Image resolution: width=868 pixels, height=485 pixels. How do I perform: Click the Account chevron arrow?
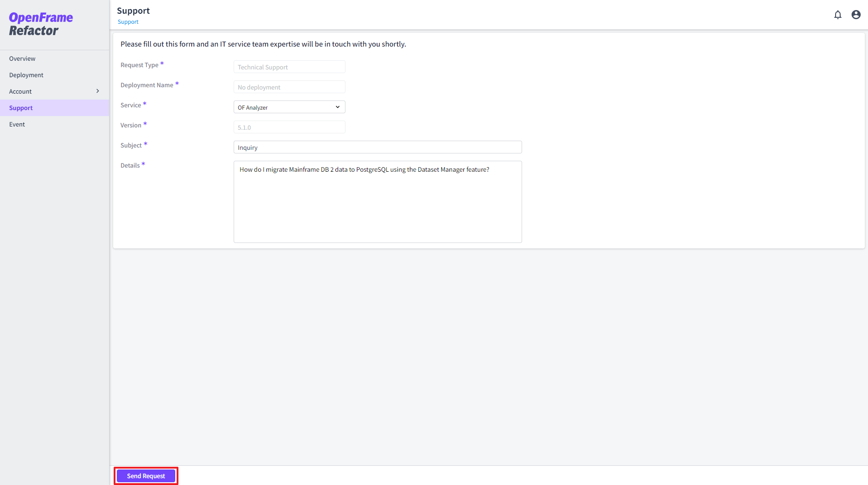97,91
